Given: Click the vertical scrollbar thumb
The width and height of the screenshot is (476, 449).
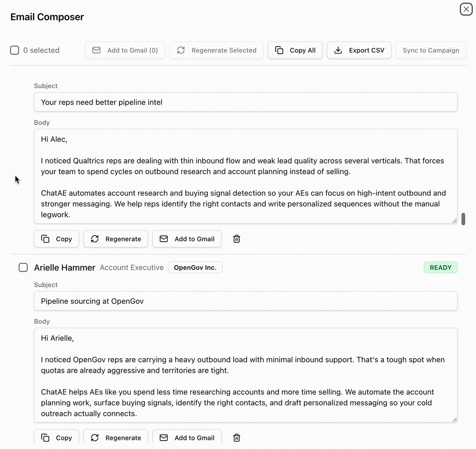Looking at the screenshot, I should 463,219.
